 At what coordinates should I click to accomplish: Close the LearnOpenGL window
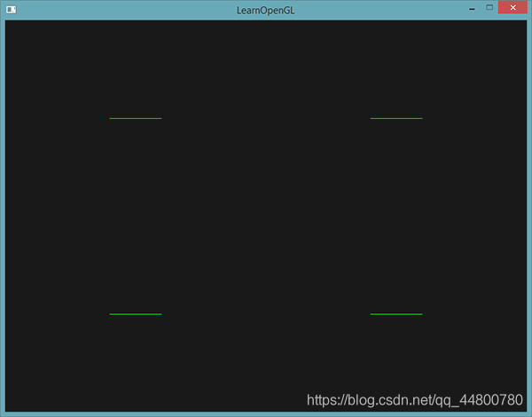[x=512, y=7]
